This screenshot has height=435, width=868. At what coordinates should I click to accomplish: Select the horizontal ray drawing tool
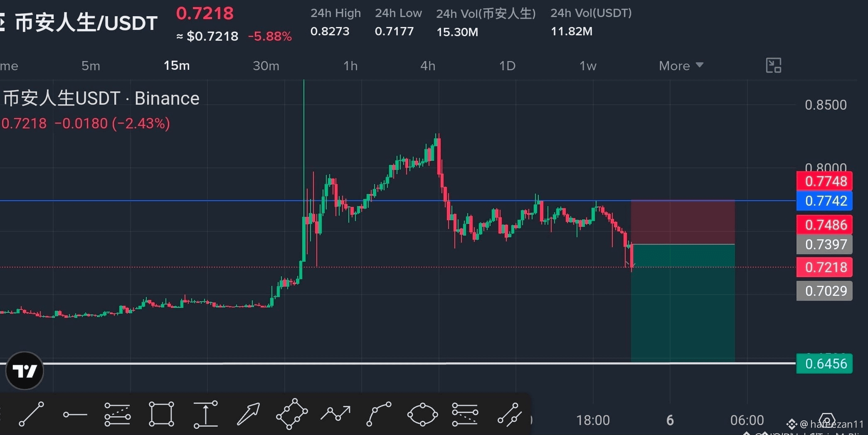click(75, 414)
